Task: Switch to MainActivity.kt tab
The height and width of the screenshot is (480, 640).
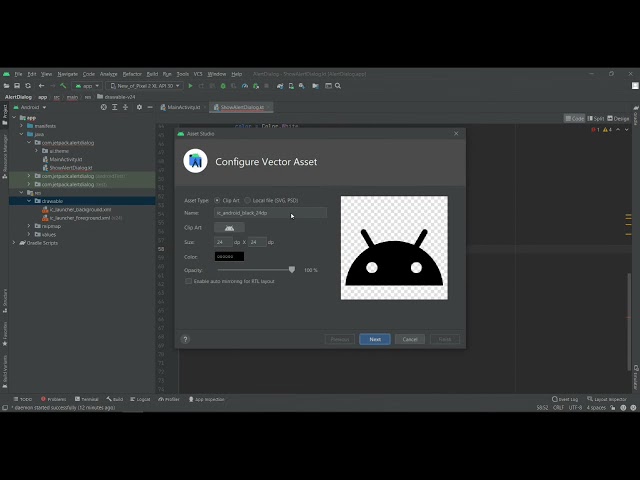Action: click(180, 107)
